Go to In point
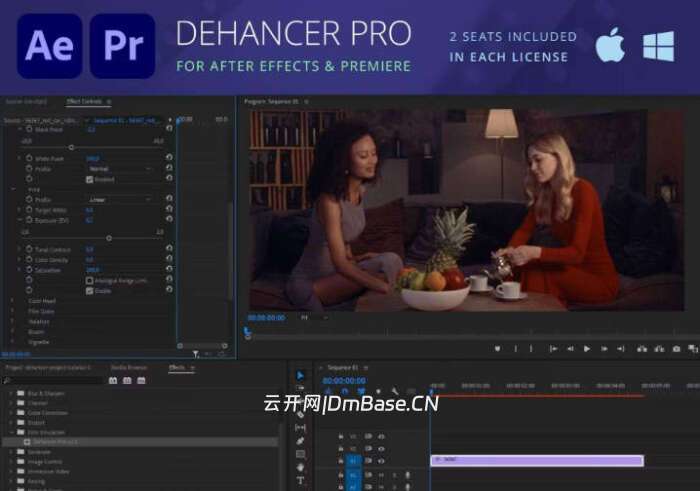This screenshot has width=700, height=491. pyautogui.click(x=553, y=349)
